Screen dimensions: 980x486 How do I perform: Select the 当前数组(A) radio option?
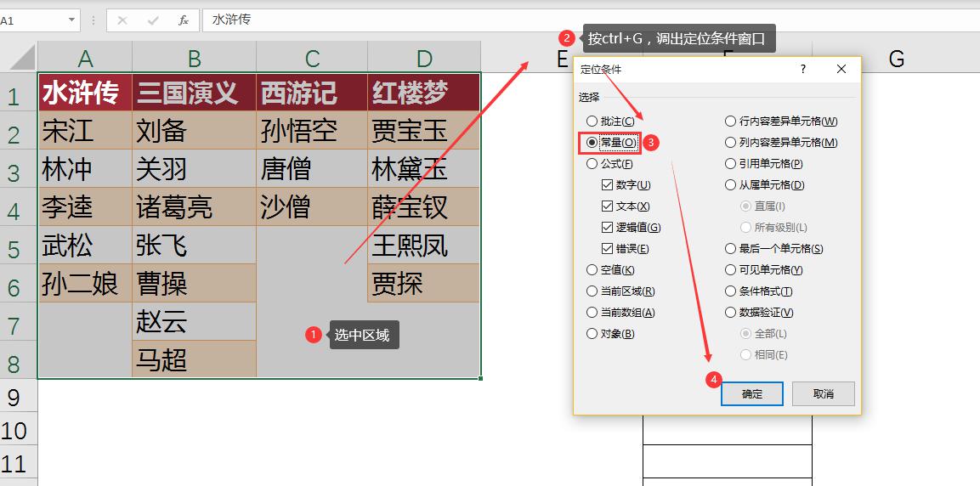[x=620, y=313]
